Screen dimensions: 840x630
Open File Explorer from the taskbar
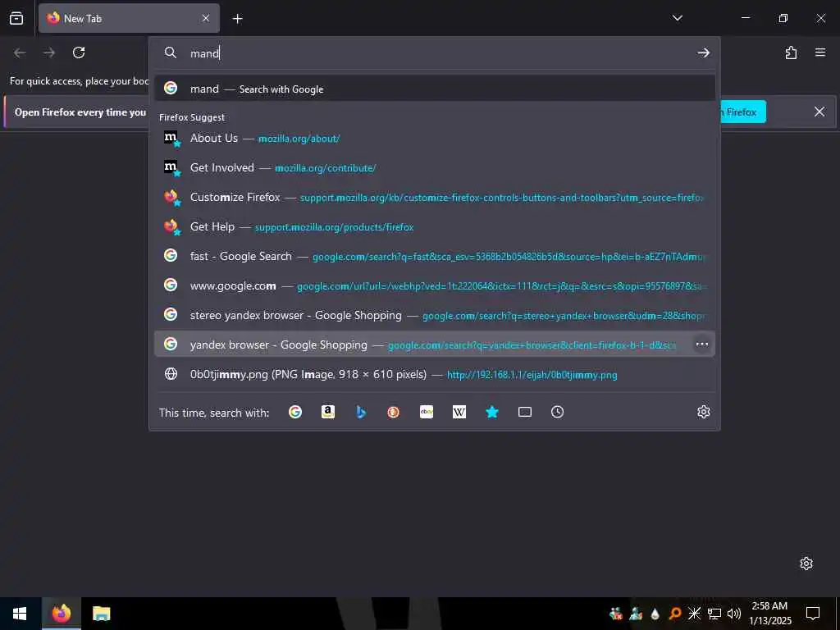(x=101, y=614)
